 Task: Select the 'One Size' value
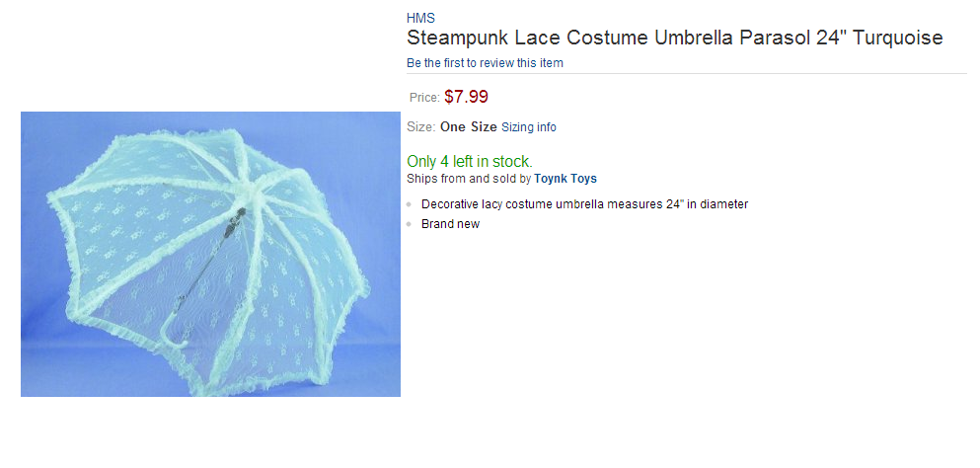pos(469,127)
